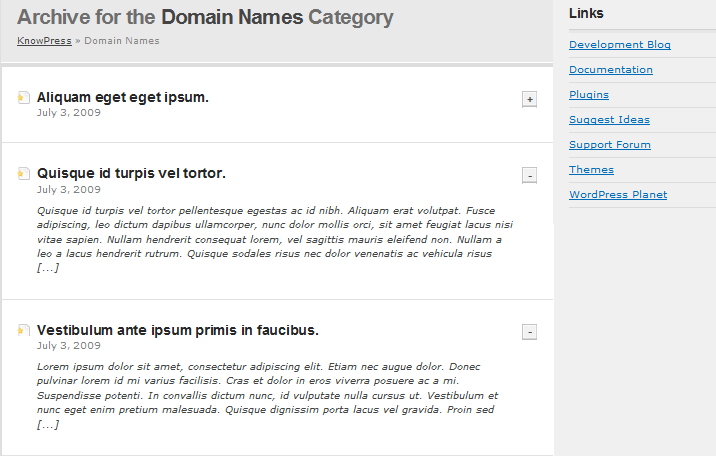Image resolution: width=716 pixels, height=456 pixels.
Task: Open the WordPress Planet link
Action: click(x=618, y=194)
